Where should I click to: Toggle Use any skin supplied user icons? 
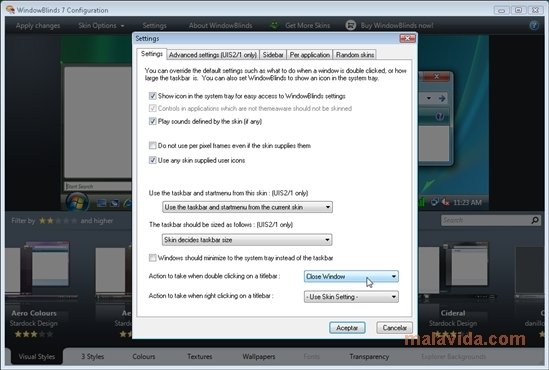click(x=152, y=160)
